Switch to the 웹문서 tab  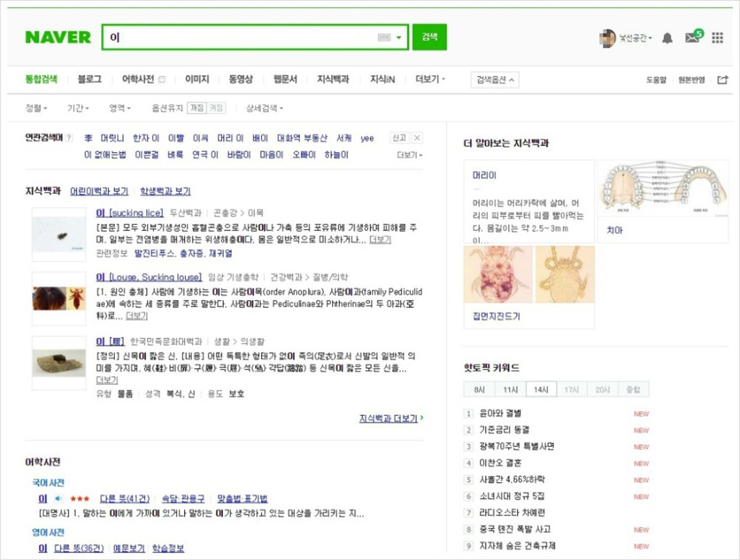pos(285,79)
